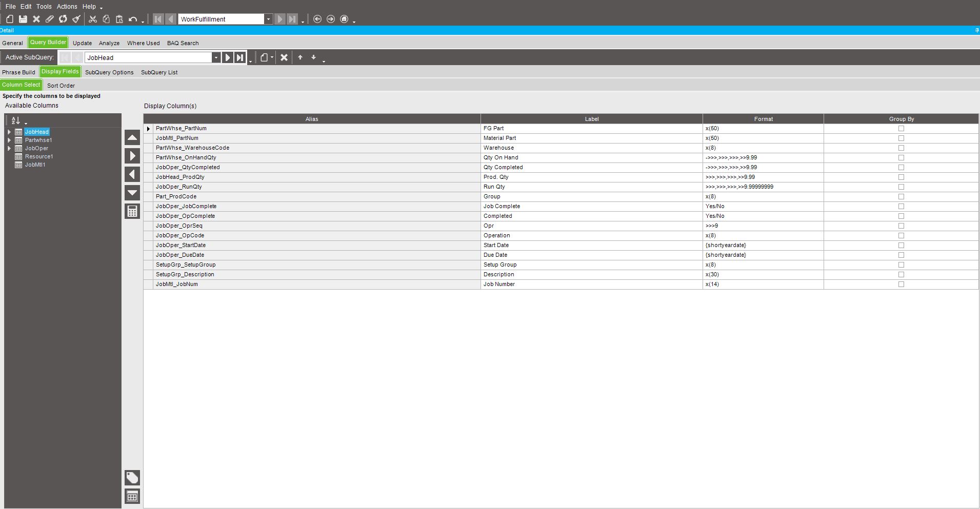Check Group By for PartWhse_PartNum row
Image resolution: width=980 pixels, height=509 pixels.
901,129
